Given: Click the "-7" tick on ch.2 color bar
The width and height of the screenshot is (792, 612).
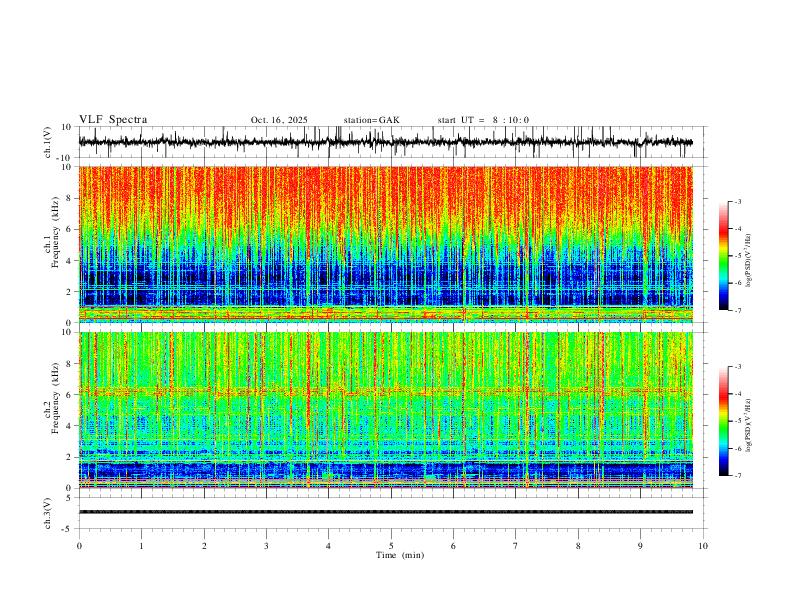Looking at the screenshot, I should tap(738, 476).
